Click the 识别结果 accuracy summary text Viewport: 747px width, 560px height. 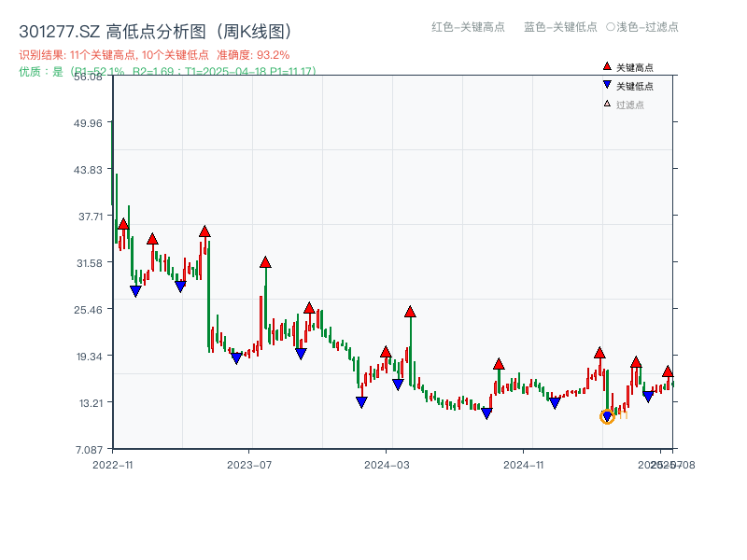pos(152,54)
